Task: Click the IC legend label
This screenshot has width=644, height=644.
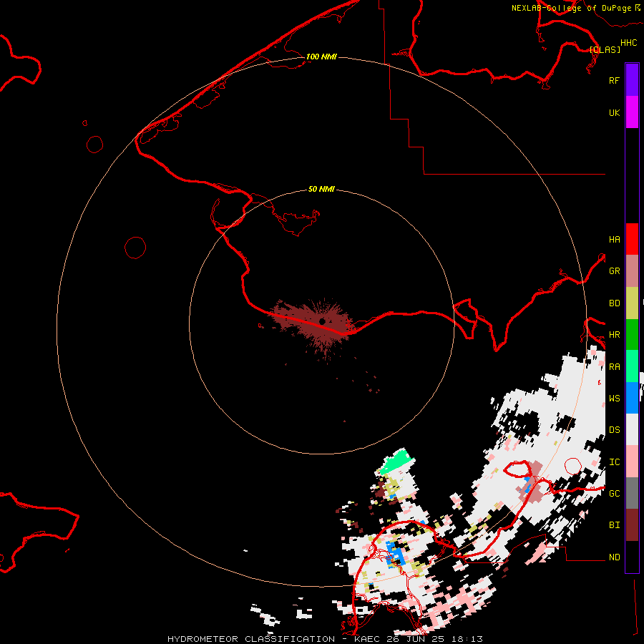Action: [614, 462]
